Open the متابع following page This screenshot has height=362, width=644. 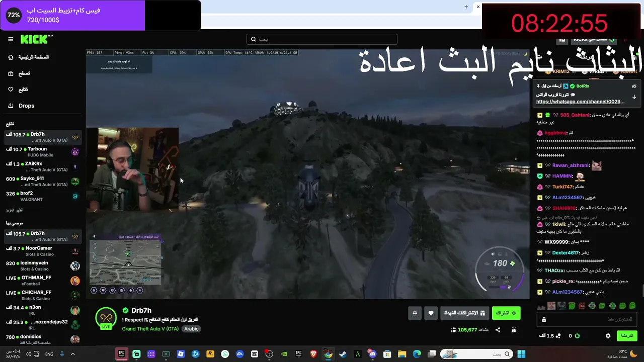(x=23, y=89)
